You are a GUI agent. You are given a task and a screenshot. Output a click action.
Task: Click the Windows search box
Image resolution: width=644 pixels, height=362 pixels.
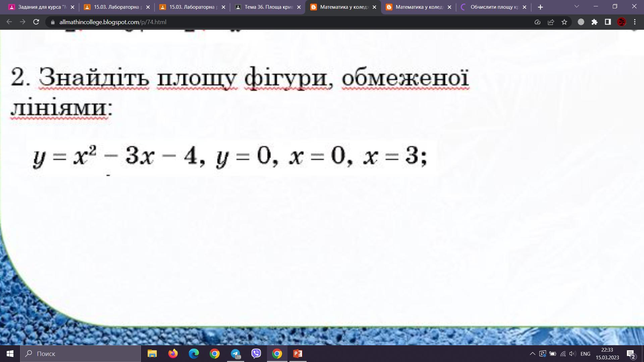point(80,354)
